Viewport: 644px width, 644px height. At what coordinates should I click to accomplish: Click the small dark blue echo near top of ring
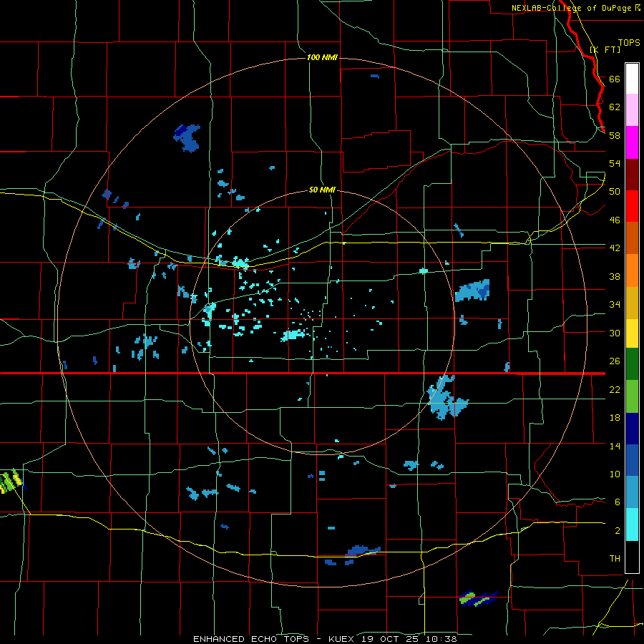374,76
